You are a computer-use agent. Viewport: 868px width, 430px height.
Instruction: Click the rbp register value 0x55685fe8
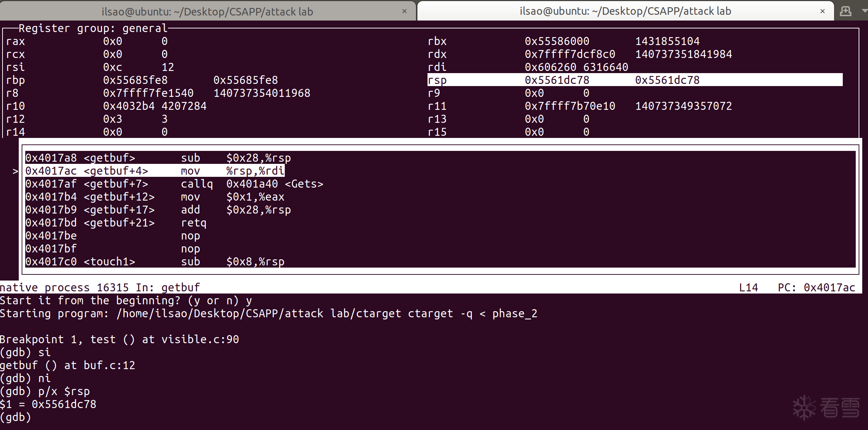pos(135,80)
